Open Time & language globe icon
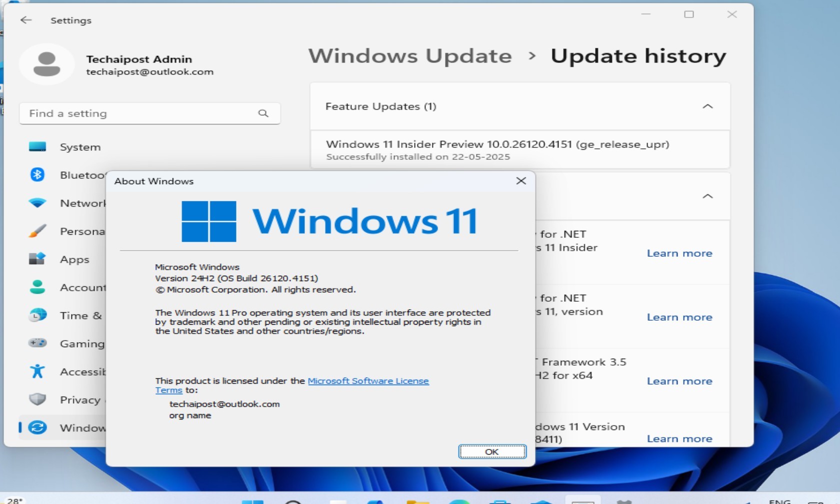This screenshot has width=840, height=504. pyautogui.click(x=37, y=315)
